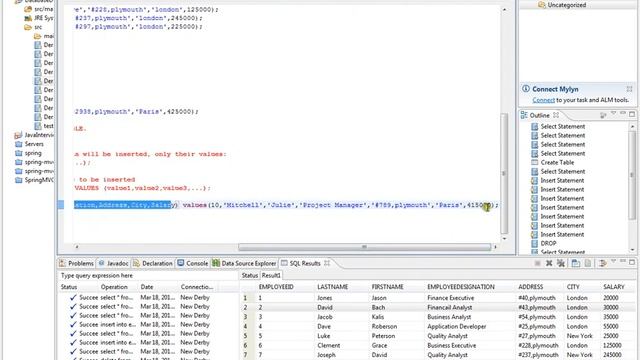The height and width of the screenshot is (360, 640).
Task: Select the Result1 sub-tab
Action: click(x=271, y=276)
